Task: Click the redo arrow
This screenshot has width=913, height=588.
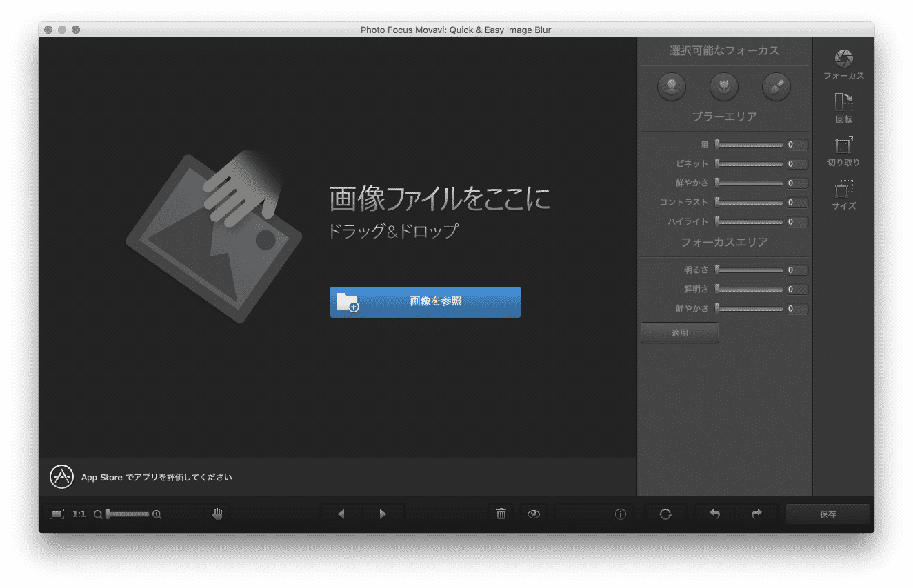Action: [756, 514]
